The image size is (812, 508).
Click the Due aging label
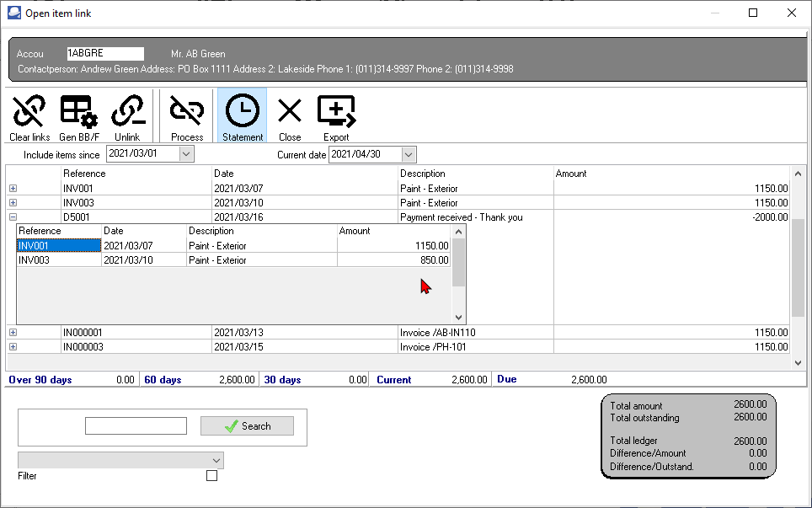click(x=506, y=379)
